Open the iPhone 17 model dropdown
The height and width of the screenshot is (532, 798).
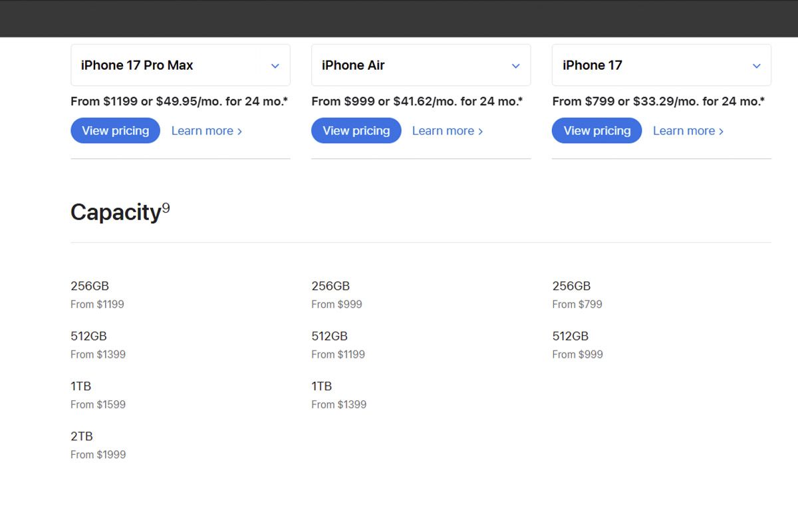661,65
